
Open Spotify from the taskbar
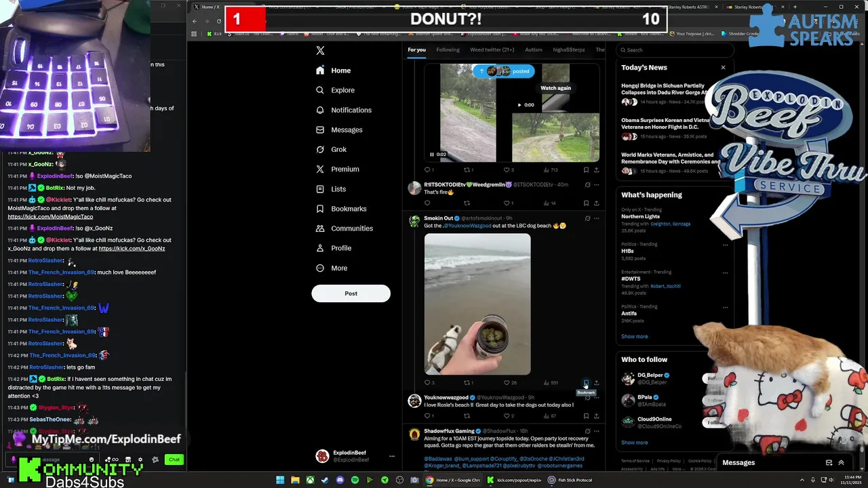[355, 480]
